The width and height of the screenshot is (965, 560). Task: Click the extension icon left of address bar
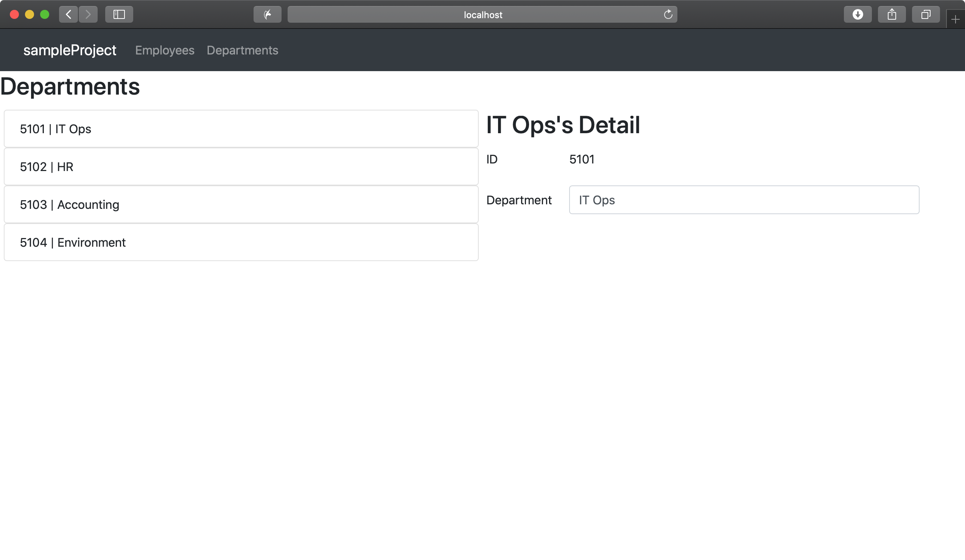(x=267, y=14)
